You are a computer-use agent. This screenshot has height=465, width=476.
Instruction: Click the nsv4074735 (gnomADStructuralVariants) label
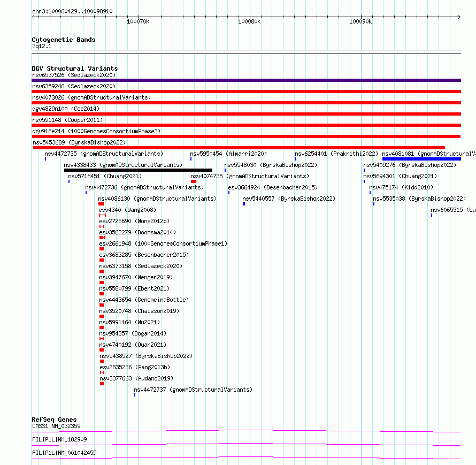(x=250, y=176)
